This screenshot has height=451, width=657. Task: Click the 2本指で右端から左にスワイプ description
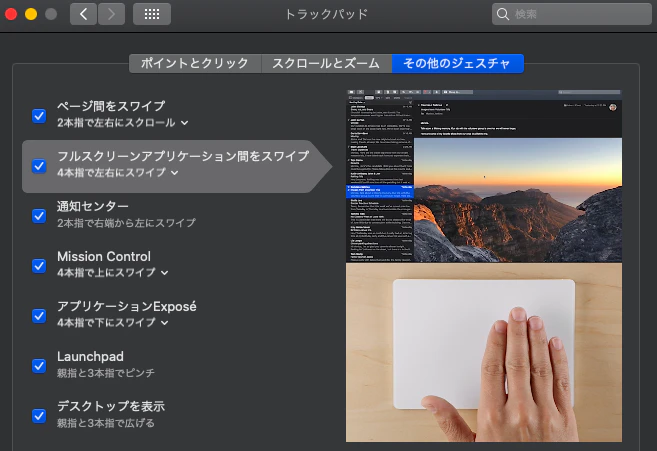coord(126,223)
